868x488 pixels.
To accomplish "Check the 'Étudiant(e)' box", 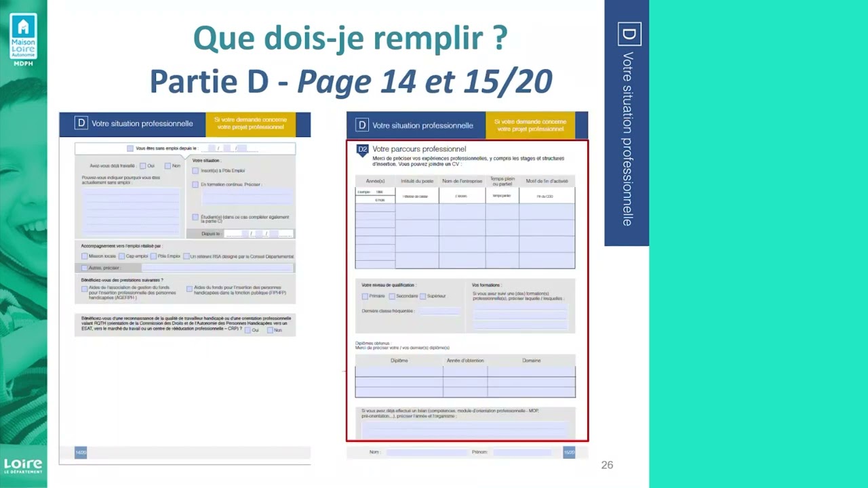I will 195,218.
